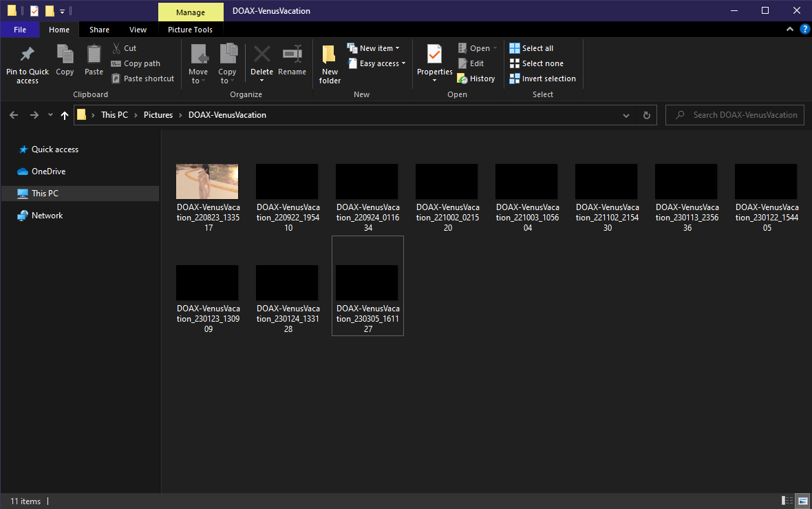812x509 pixels.
Task: Go back with the Back arrow
Action: tap(14, 115)
